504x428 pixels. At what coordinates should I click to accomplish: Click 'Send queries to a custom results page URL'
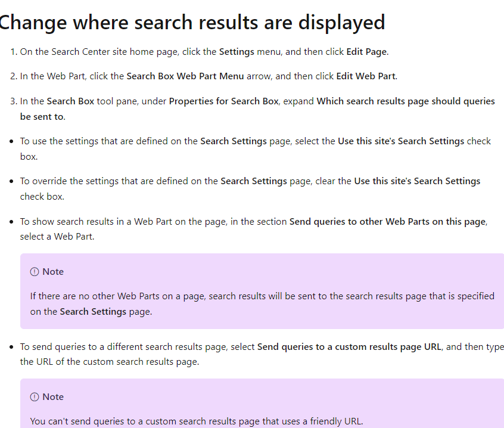point(349,347)
